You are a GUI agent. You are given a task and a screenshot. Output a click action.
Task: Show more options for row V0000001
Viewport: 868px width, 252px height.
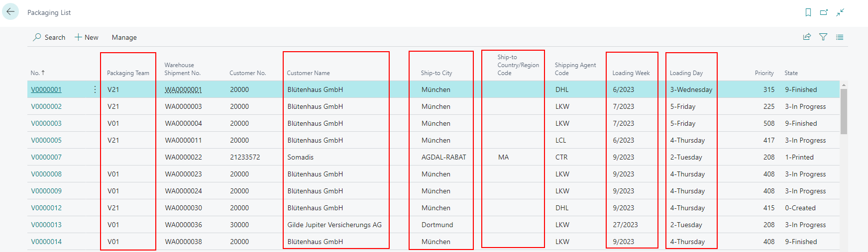pos(95,89)
